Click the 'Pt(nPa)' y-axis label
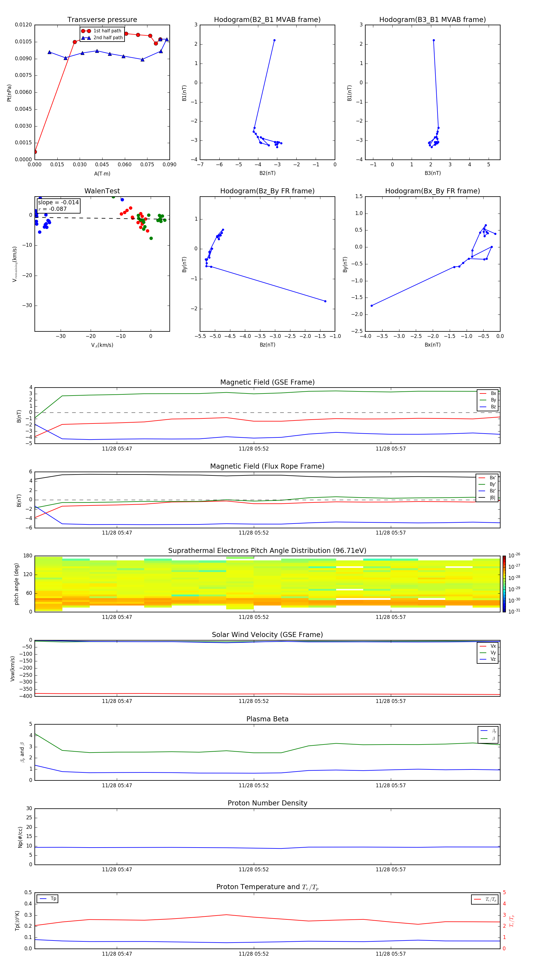The image size is (535, 980). click(9, 92)
